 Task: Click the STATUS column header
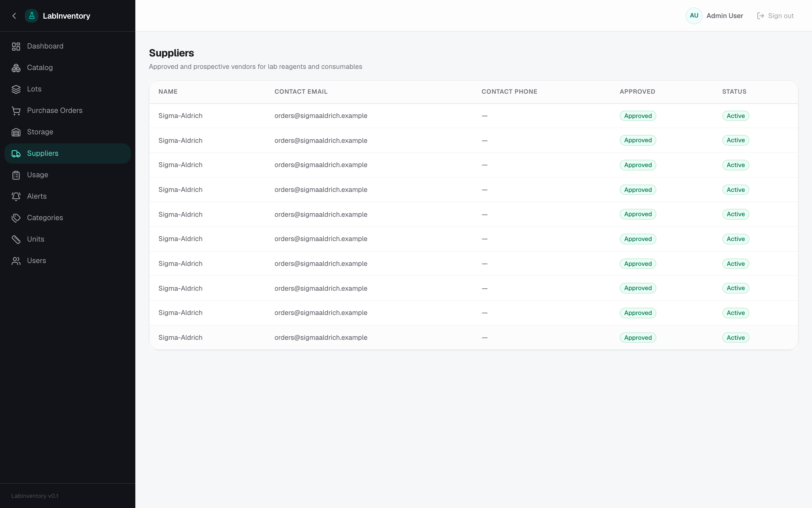pyautogui.click(x=734, y=92)
